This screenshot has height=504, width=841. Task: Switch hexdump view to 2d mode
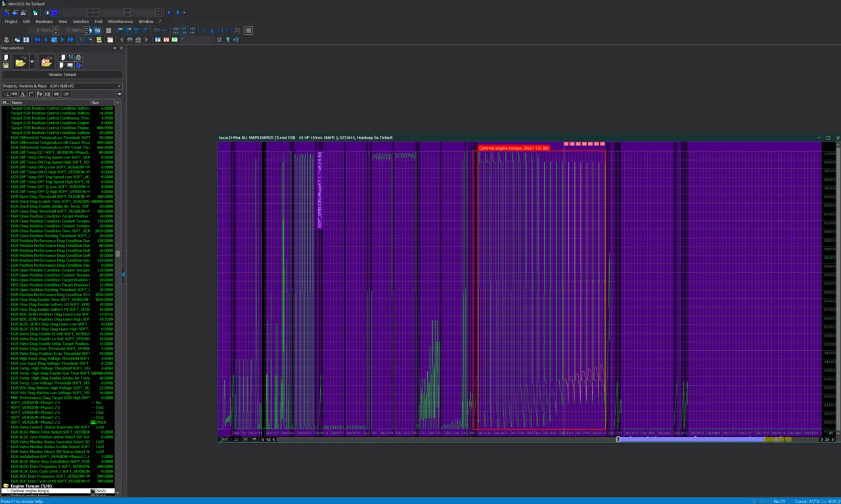tap(237, 439)
